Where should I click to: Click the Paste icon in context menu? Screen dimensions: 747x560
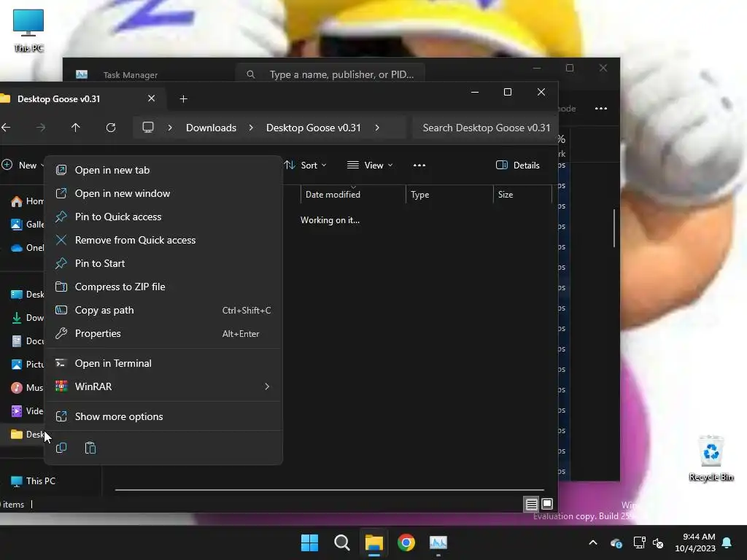[90, 448]
